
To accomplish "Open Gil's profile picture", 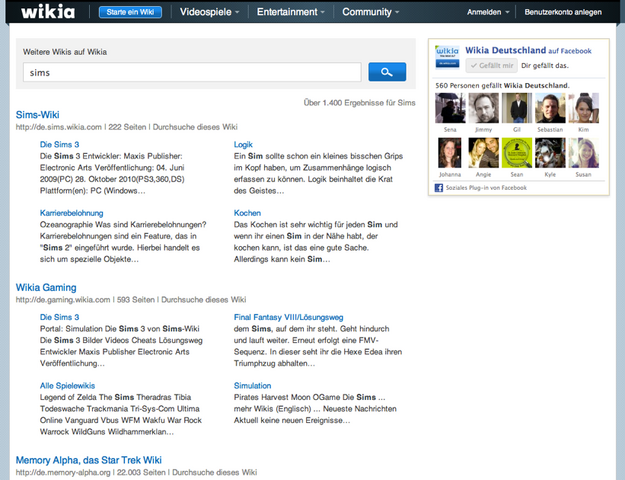I will (517, 108).
